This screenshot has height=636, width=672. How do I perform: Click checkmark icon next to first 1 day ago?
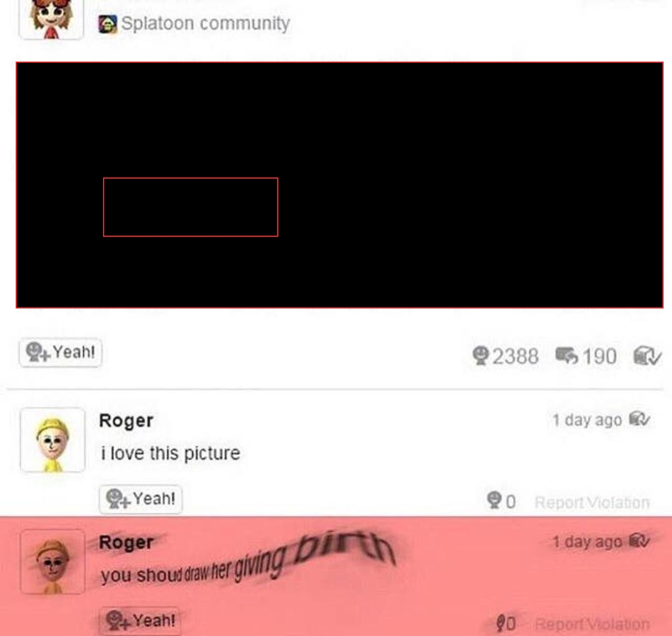[640, 419]
